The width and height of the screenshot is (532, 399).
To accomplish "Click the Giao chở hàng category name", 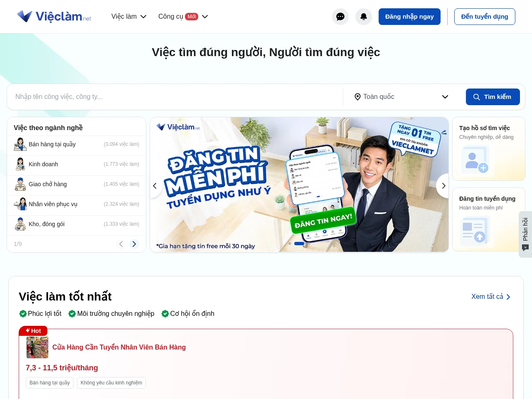I will pyautogui.click(x=48, y=184).
